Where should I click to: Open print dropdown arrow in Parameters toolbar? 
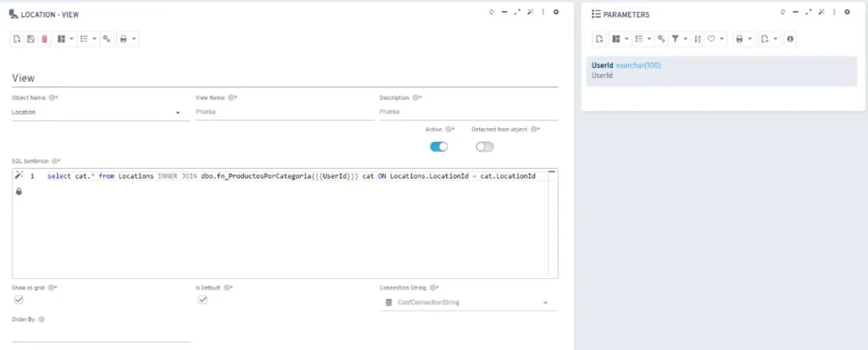pos(750,39)
